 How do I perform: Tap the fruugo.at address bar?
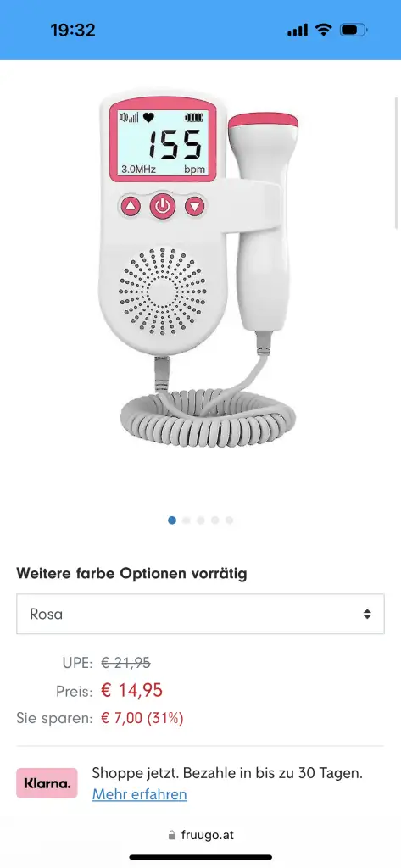(x=200, y=835)
